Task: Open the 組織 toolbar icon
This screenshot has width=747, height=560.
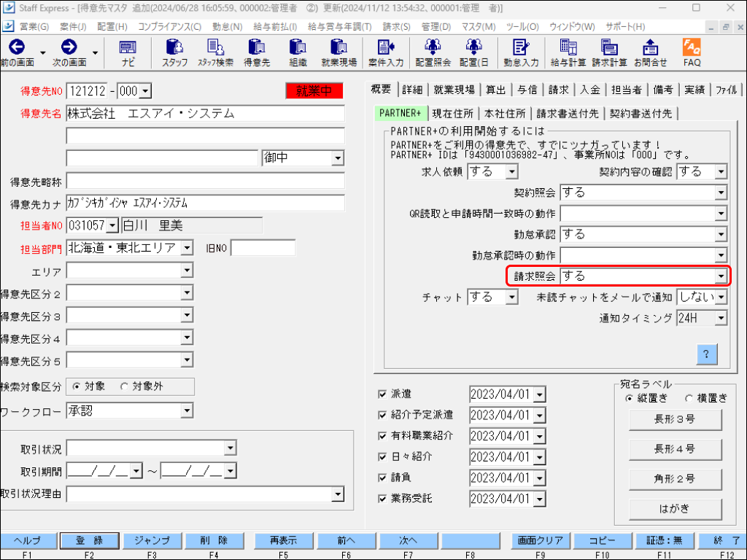Action: [x=298, y=52]
